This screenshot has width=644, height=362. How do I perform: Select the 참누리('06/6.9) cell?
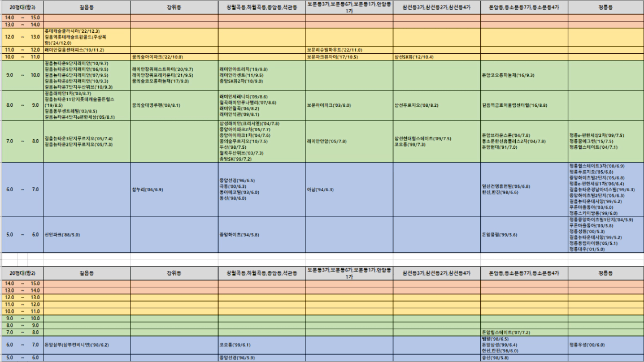[x=175, y=189]
